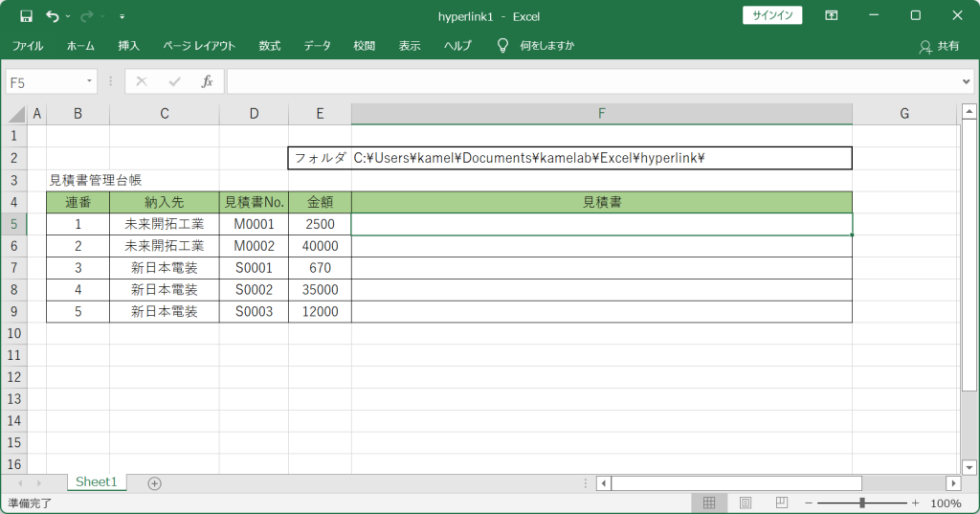
Task: Click horizontal scrollbar left arrow
Action: [604, 482]
